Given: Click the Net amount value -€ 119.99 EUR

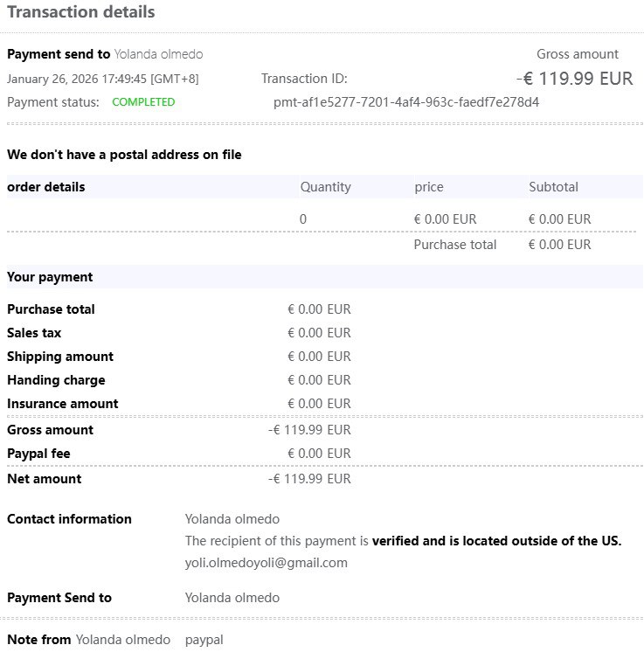Looking at the screenshot, I should [309, 479].
